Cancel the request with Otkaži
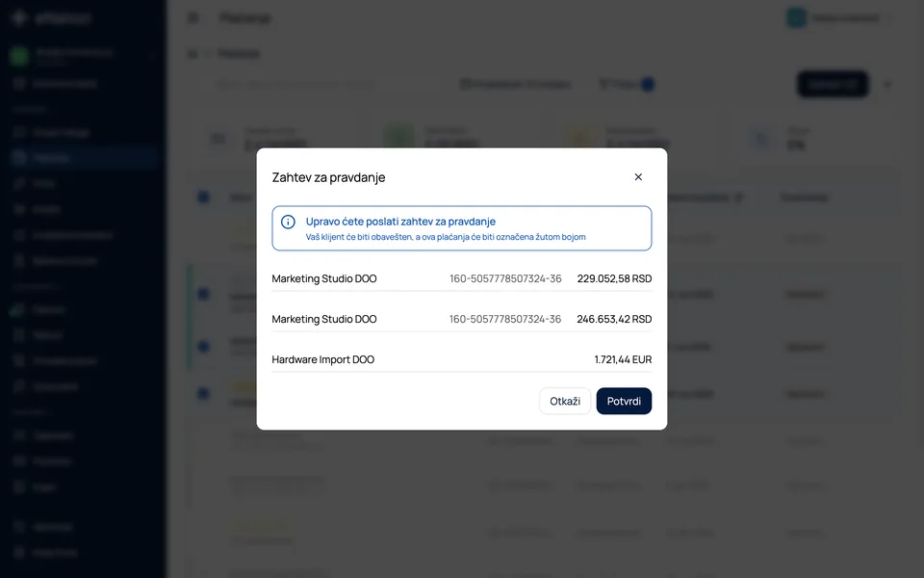This screenshot has height=578, width=924. tap(565, 401)
